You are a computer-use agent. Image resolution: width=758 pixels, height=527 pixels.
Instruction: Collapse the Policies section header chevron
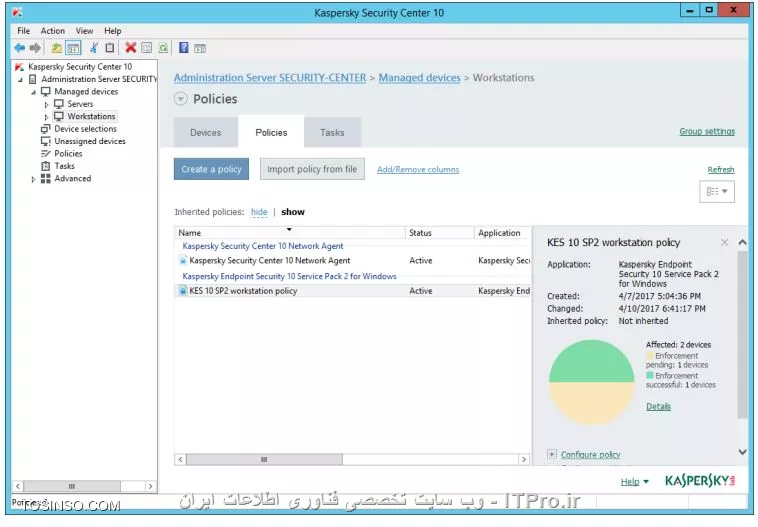(180, 99)
